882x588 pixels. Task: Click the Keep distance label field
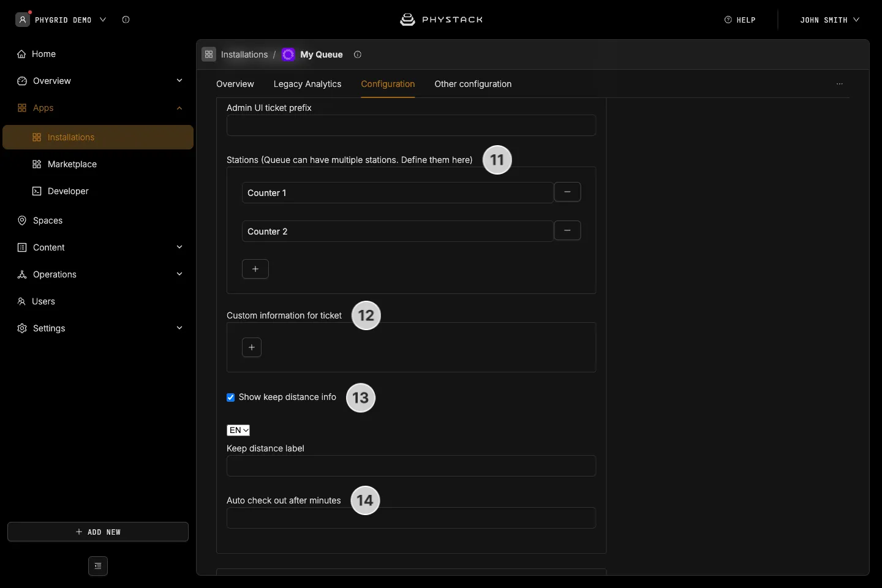(411, 466)
